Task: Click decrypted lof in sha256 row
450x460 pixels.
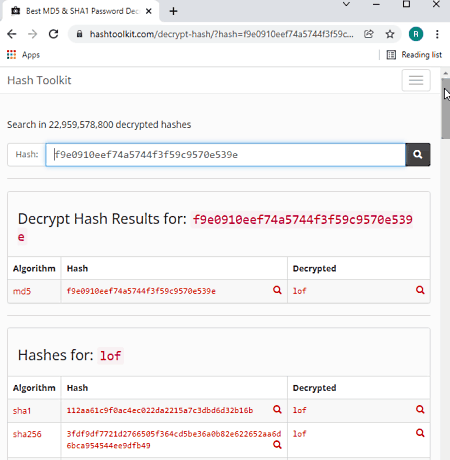Action: click(x=299, y=434)
